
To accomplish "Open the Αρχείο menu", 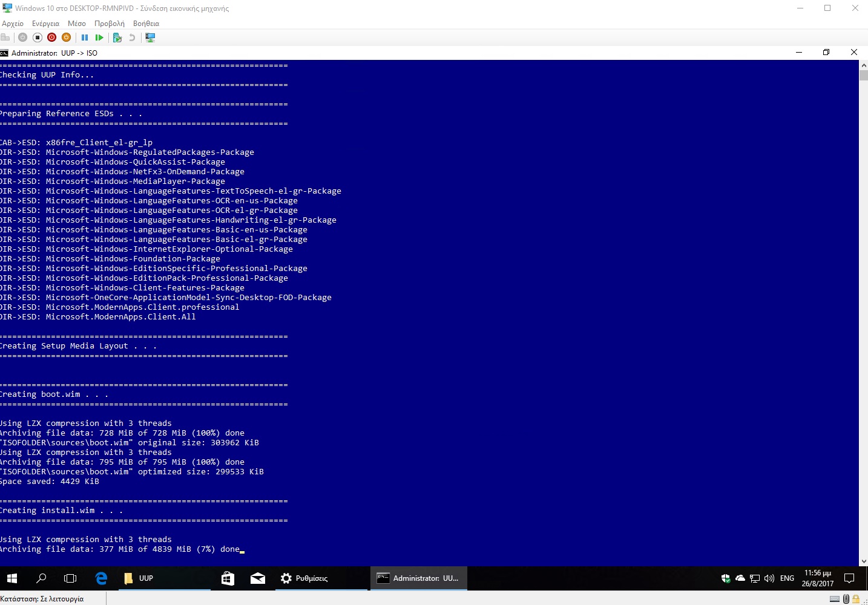I will tap(13, 24).
